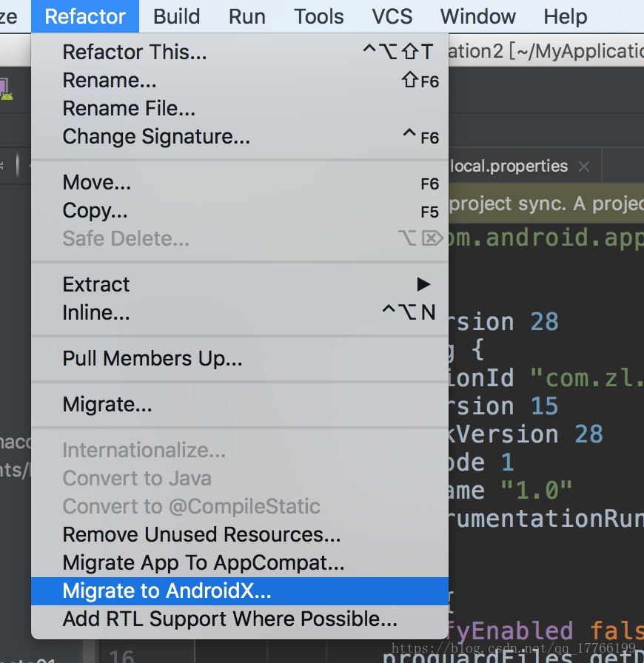Open the Help menu
Image resolution: width=644 pixels, height=663 pixels.
coord(566,16)
